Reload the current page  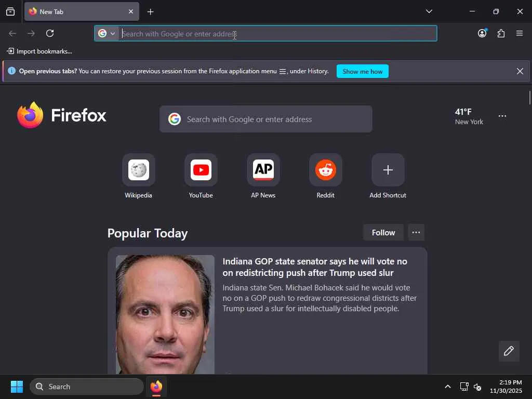click(50, 33)
